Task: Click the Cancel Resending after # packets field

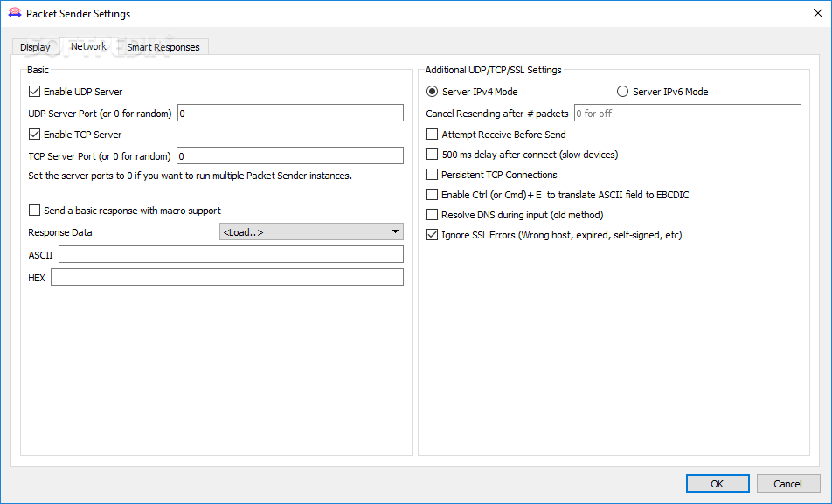Action: pos(688,113)
